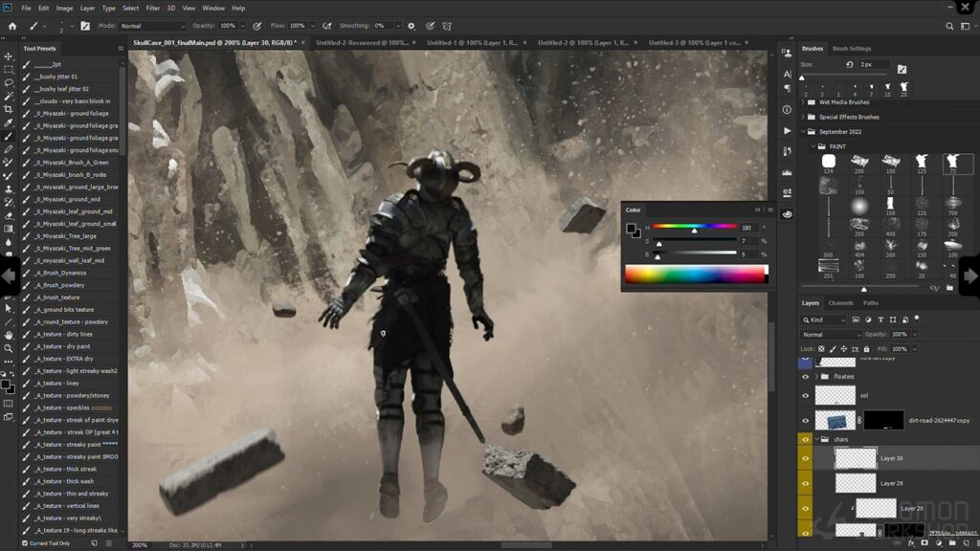Open the Window menu
Image resolution: width=980 pixels, height=551 pixels.
213,8
